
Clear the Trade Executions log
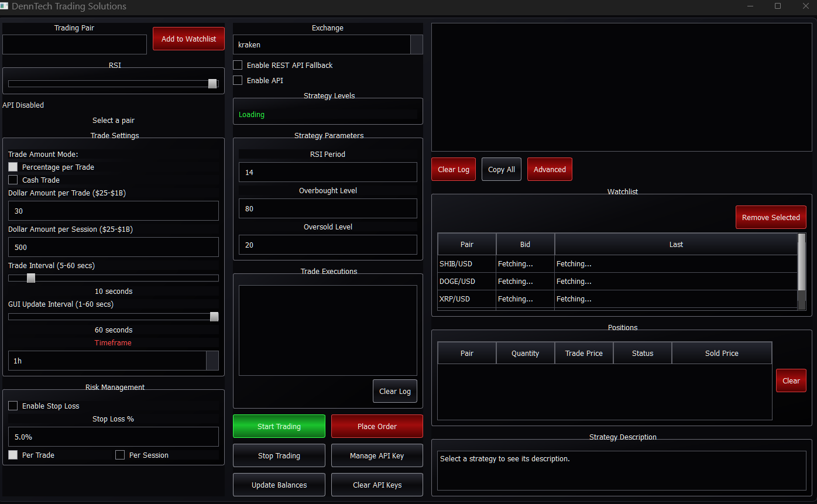click(394, 391)
